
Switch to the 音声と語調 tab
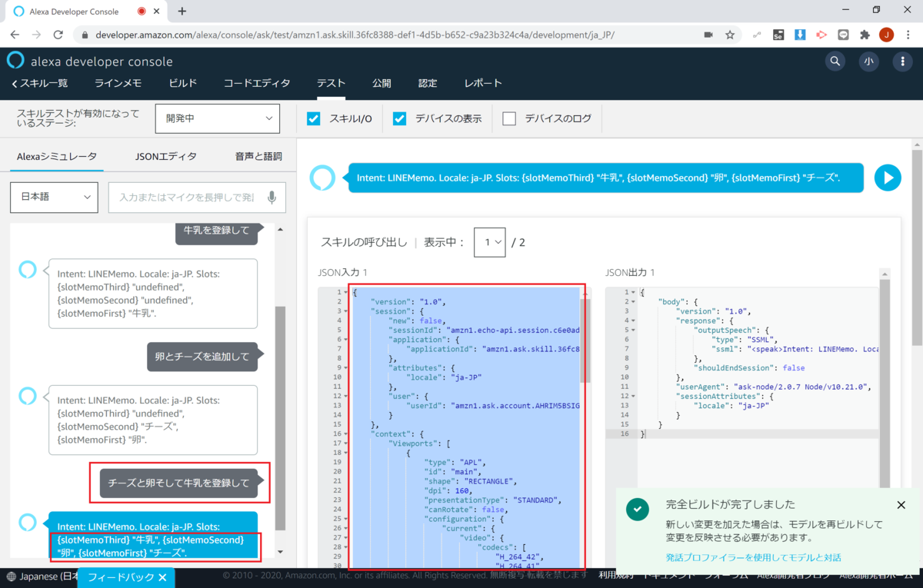[x=258, y=156]
